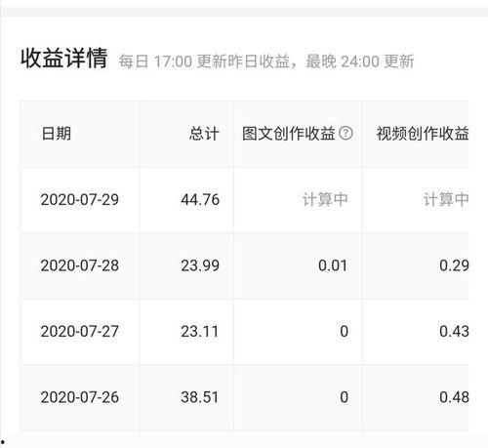Click 计算中 in the 图文创作收益 column
488x448 pixels.
point(325,200)
